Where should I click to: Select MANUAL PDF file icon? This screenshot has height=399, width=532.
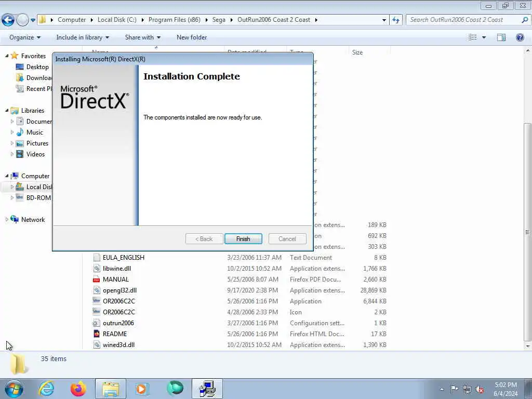tap(96, 279)
